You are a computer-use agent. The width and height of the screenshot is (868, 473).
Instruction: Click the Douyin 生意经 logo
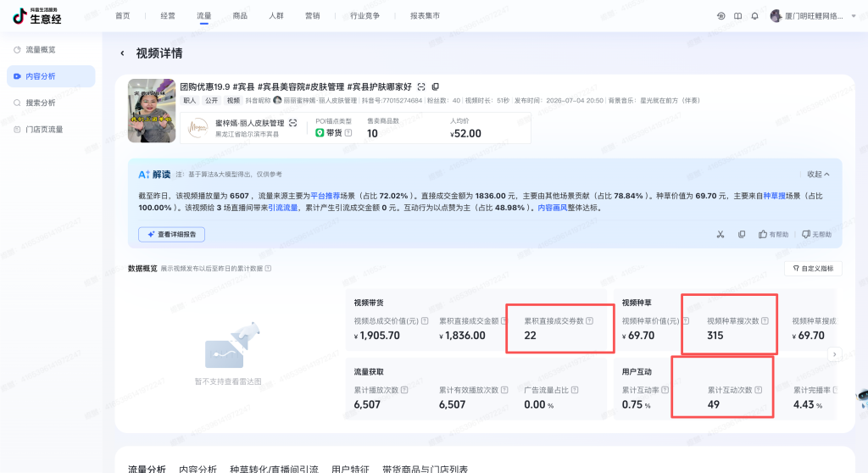[x=37, y=16]
